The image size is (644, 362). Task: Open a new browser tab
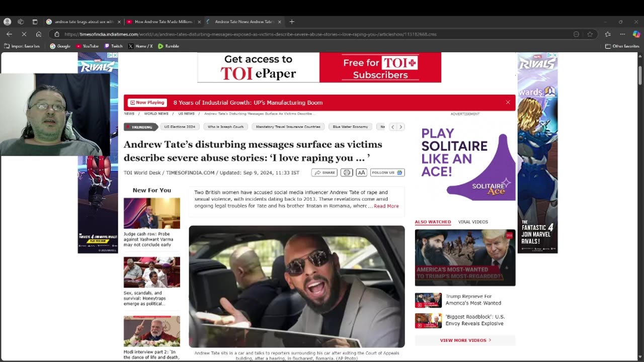click(292, 22)
